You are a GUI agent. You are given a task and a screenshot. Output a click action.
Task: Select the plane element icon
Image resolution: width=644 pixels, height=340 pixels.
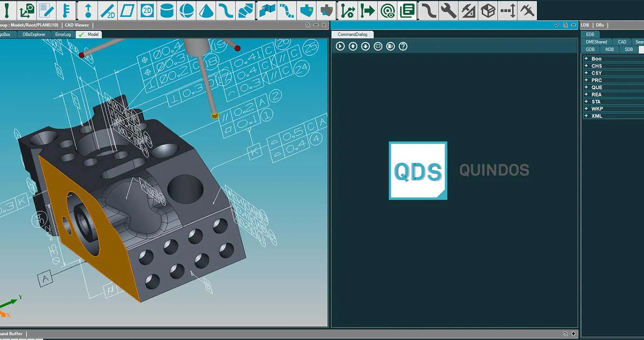pos(127,11)
